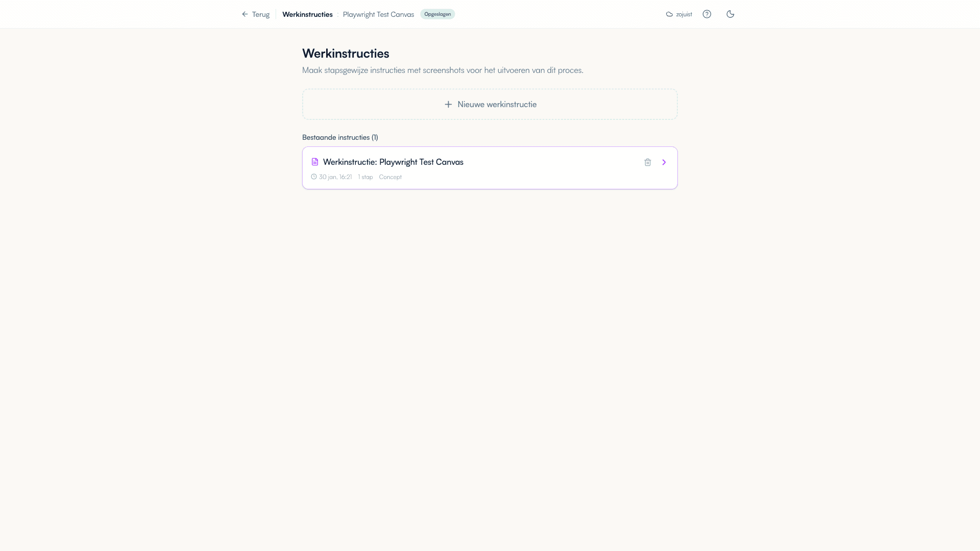Viewport: 980px width, 551px height.
Task: Delete the werkinstructie using the trash icon
Action: (x=648, y=162)
